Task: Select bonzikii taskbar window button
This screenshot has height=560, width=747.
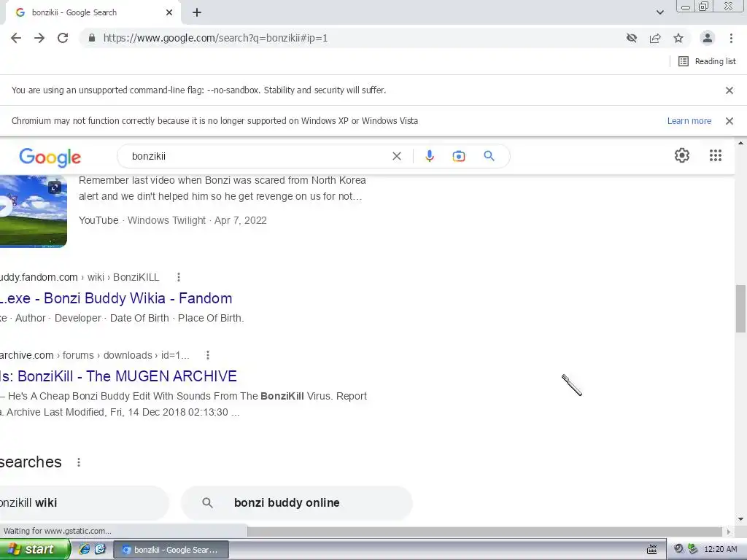Action: pyautogui.click(x=171, y=550)
